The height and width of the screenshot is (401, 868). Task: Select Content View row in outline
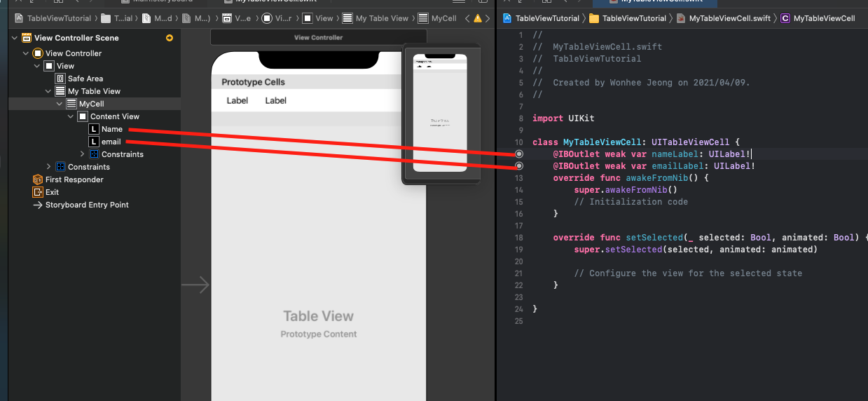point(95,116)
